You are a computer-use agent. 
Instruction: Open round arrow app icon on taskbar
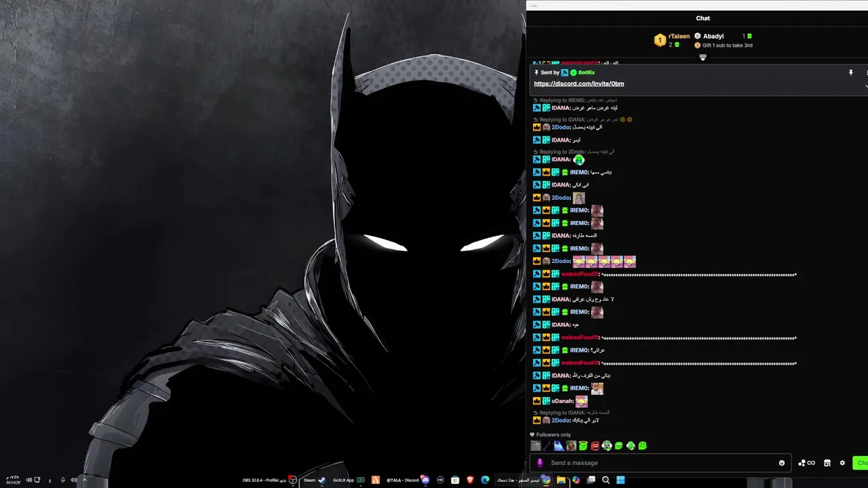pyautogui.click(x=440, y=480)
